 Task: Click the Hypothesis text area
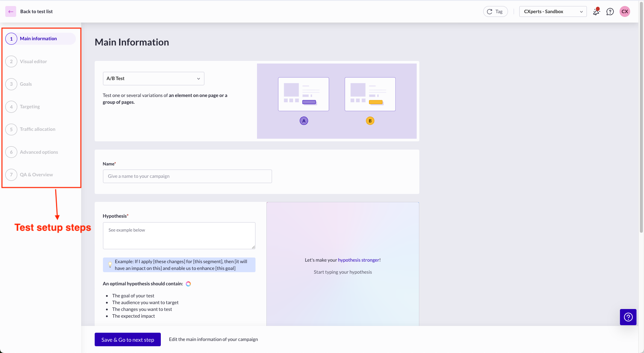[x=179, y=236]
